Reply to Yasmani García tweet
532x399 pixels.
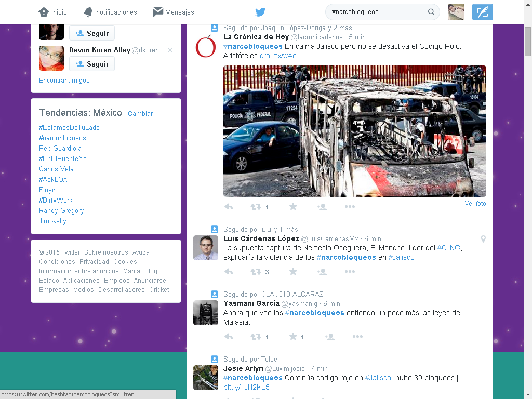click(229, 337)
